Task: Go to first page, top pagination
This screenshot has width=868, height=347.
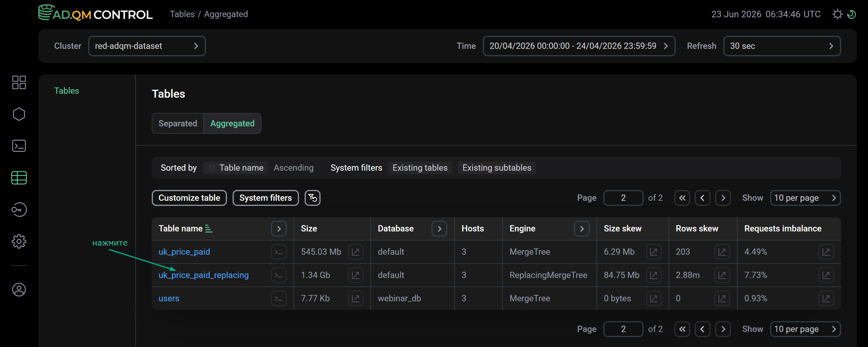Action: 682,198
